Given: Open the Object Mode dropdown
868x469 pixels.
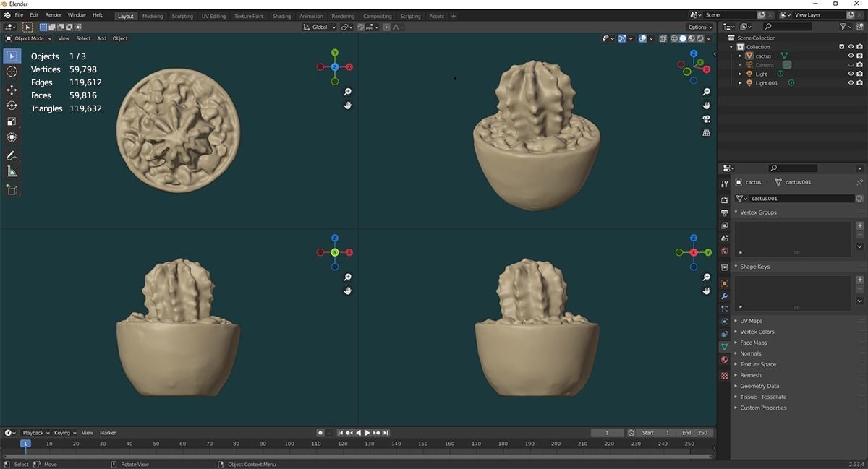Looking at the screenshot, I should coord(29,38).
